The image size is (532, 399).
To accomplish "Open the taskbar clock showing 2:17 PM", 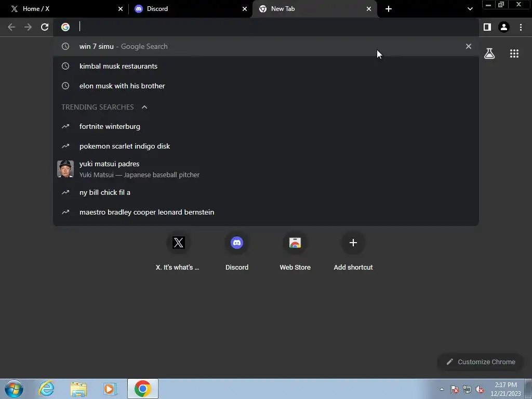I will (506, 389).
